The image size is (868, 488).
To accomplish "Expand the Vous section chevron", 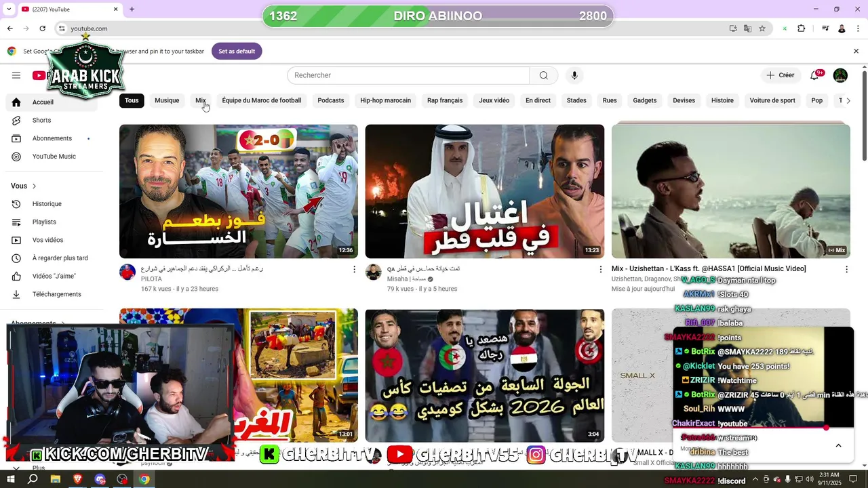I will (x=34, y=186).
